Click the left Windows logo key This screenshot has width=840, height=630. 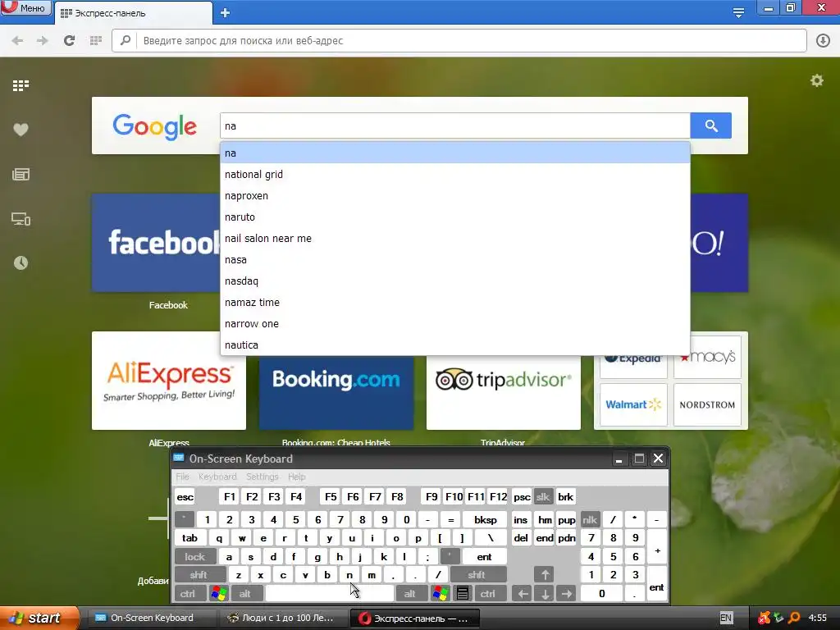(219, 594)
